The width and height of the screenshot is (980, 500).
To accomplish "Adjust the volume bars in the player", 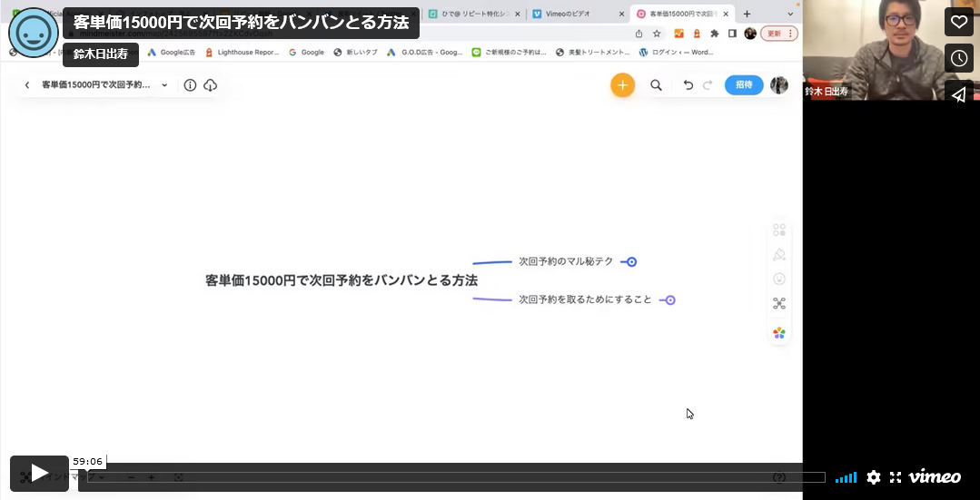I will point(846,477).
